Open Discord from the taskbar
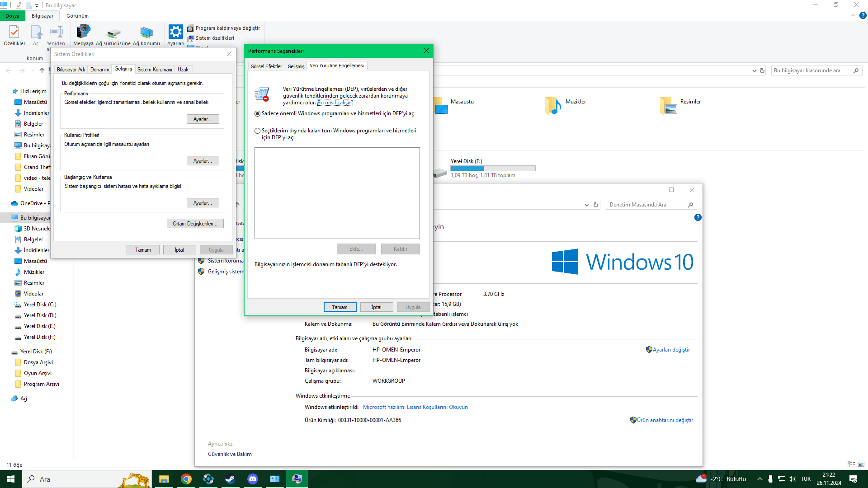 (252, 479)
